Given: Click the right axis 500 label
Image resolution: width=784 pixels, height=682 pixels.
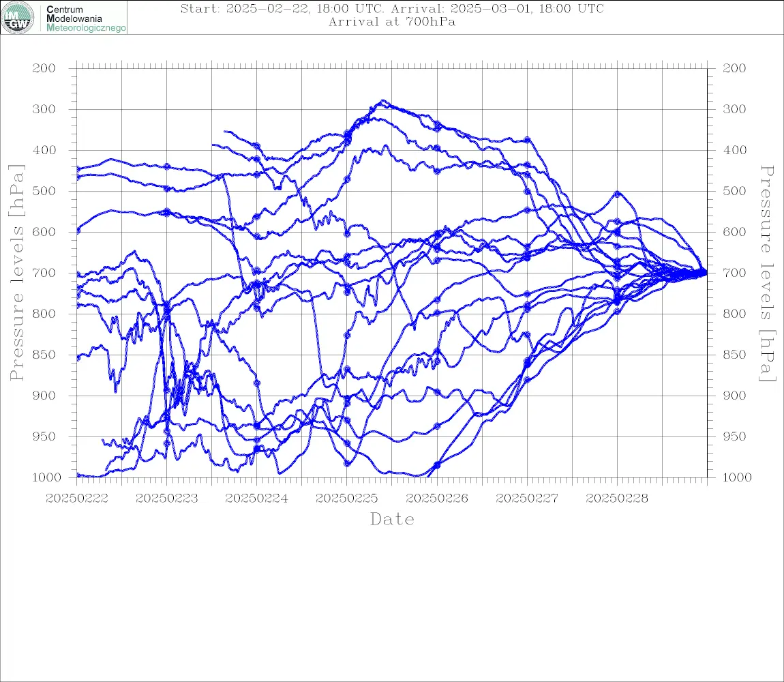Looking at the screenshot, I should (734, 191).
